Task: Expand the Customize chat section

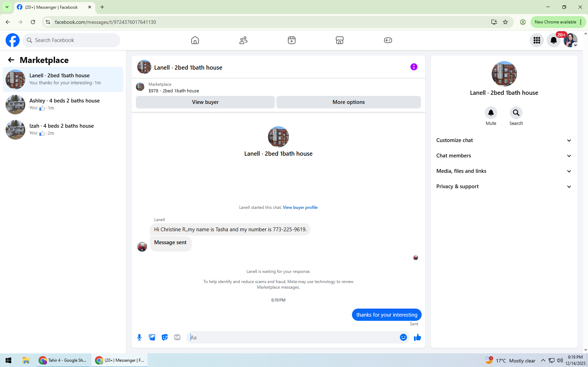Action: coord(504,140)
